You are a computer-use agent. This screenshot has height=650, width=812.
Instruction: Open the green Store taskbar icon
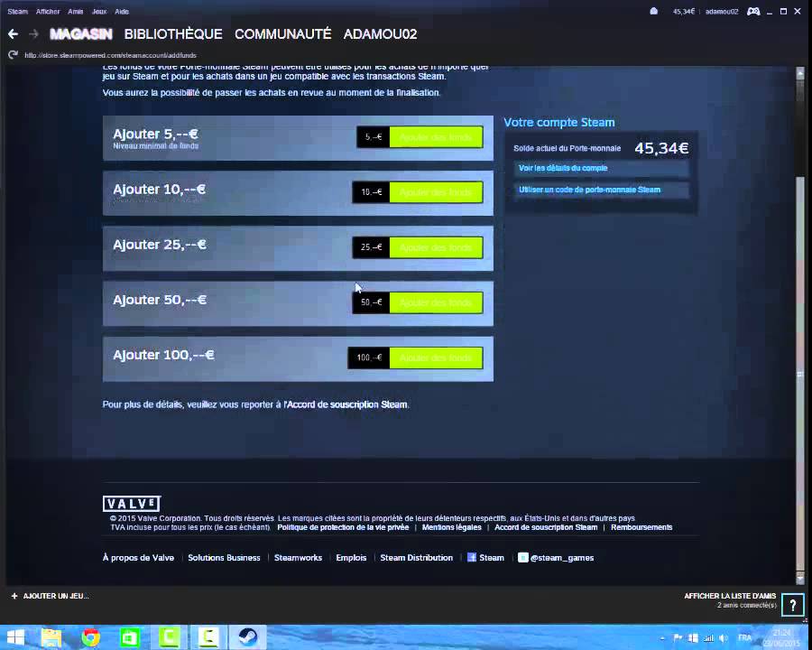tap(129, 637)
